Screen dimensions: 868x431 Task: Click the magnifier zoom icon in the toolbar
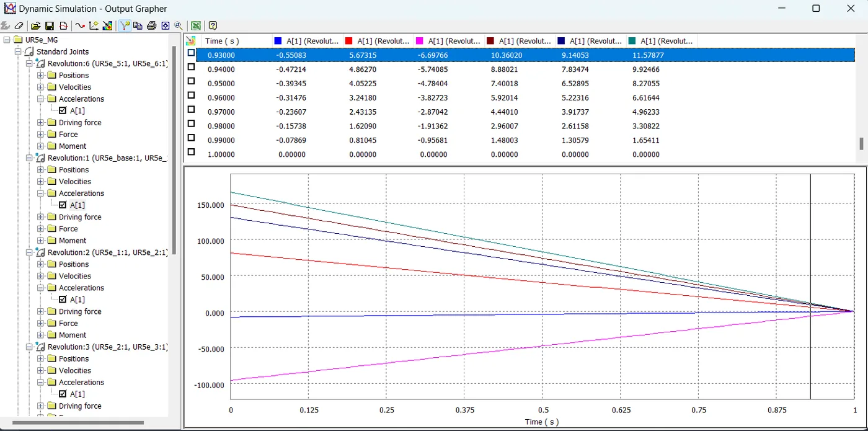[x=179, y=26]
